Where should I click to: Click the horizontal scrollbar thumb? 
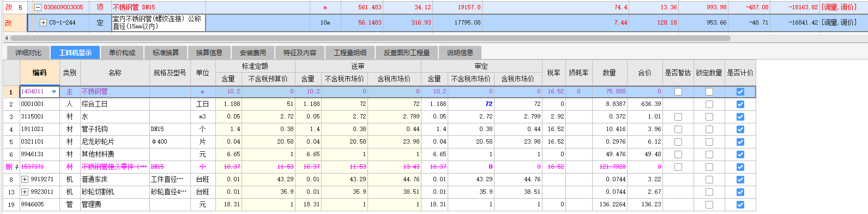click(x=370, y=38)
